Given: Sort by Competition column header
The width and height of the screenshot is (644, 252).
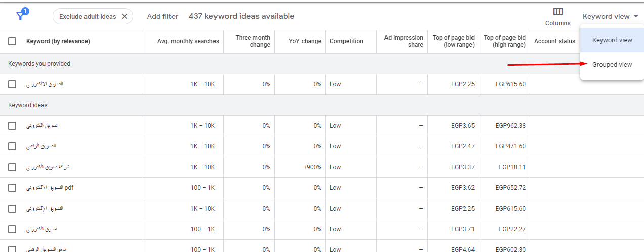Looking at the screenshot, I should click(x=347, y=41).
